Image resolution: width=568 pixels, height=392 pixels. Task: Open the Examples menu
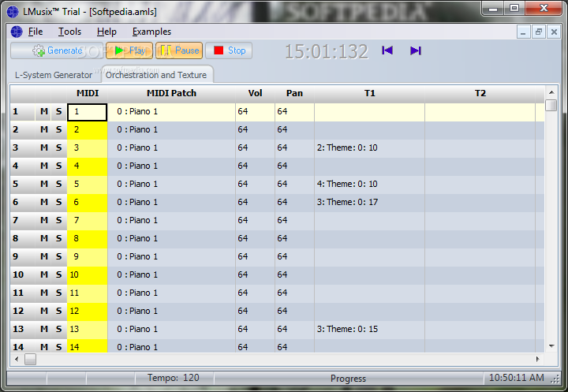(151, 32)
